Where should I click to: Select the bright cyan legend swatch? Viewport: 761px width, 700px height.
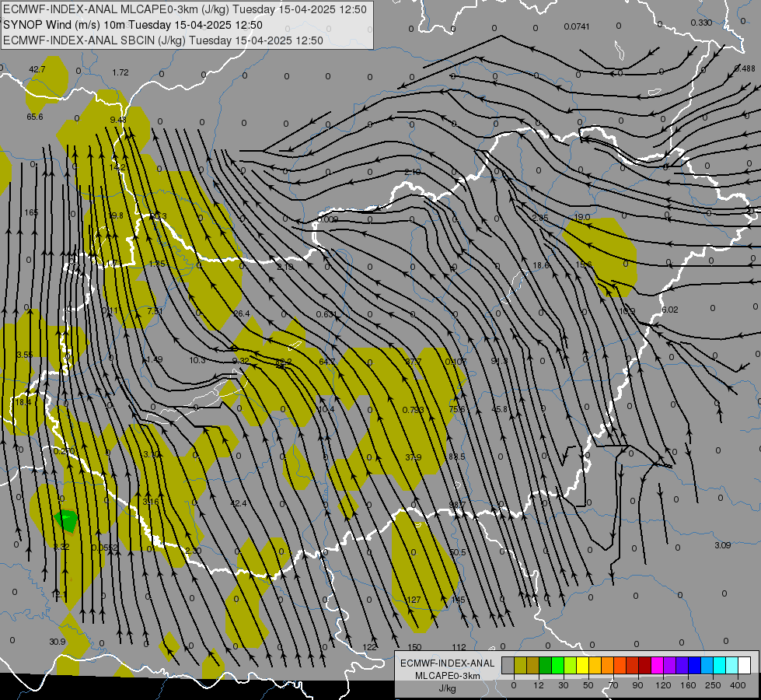tap(720, 665)
